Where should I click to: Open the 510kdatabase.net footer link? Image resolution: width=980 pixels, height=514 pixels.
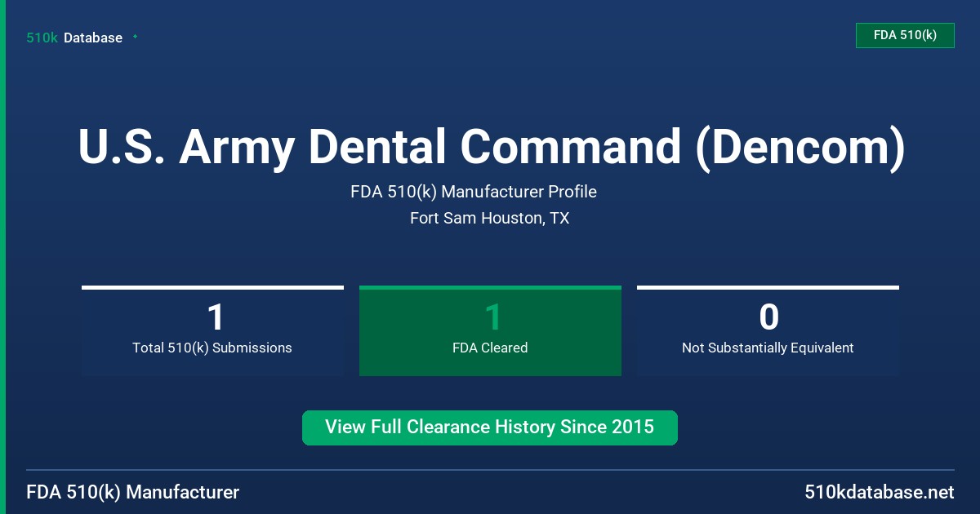point(879,492)
